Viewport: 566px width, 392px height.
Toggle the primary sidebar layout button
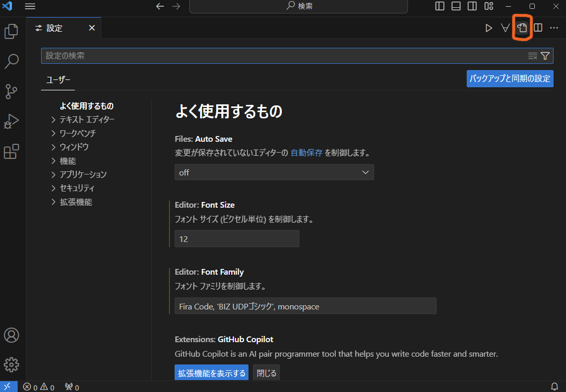[440, 6]
